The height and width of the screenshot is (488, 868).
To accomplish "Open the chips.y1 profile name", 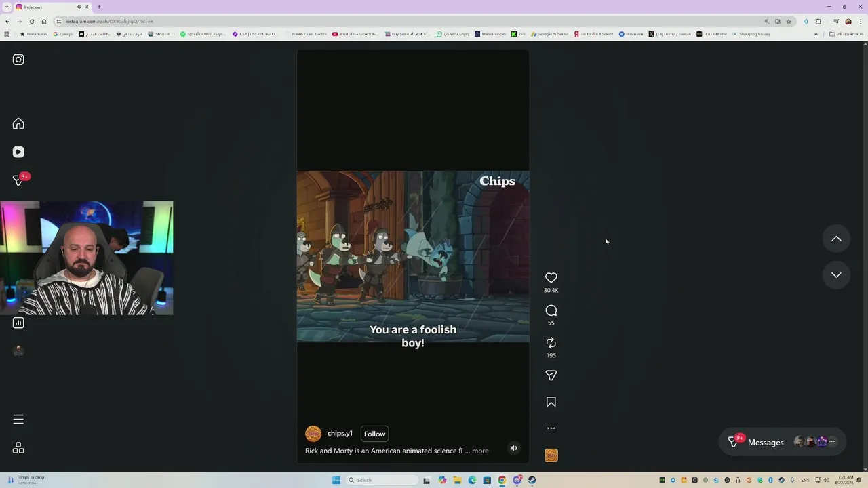I will pyautogui.click(x=340, y=434).
